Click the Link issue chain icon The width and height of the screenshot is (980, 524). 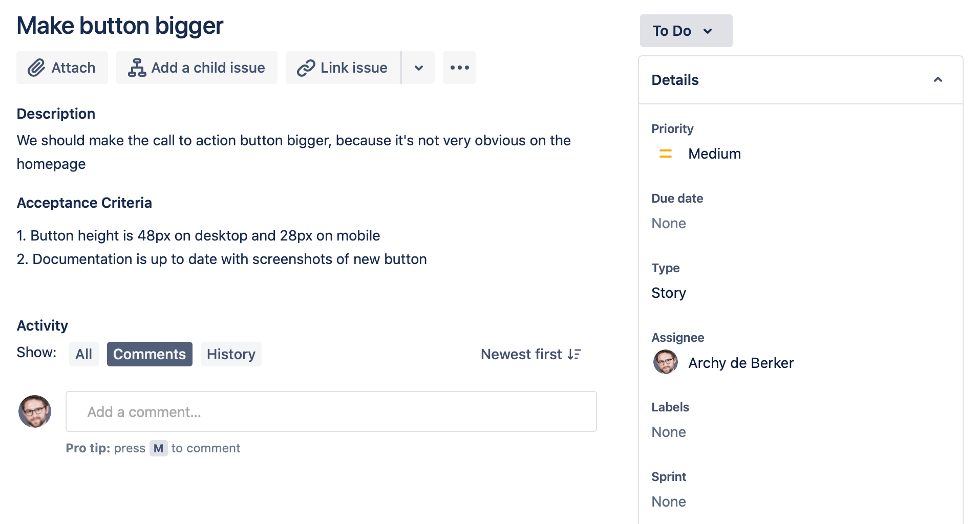[306, 68]
